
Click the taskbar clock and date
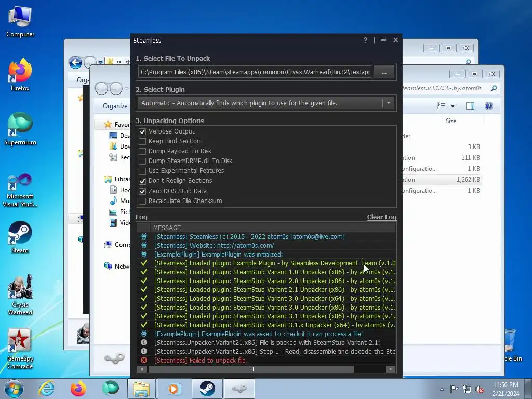[x=506, y=389]
